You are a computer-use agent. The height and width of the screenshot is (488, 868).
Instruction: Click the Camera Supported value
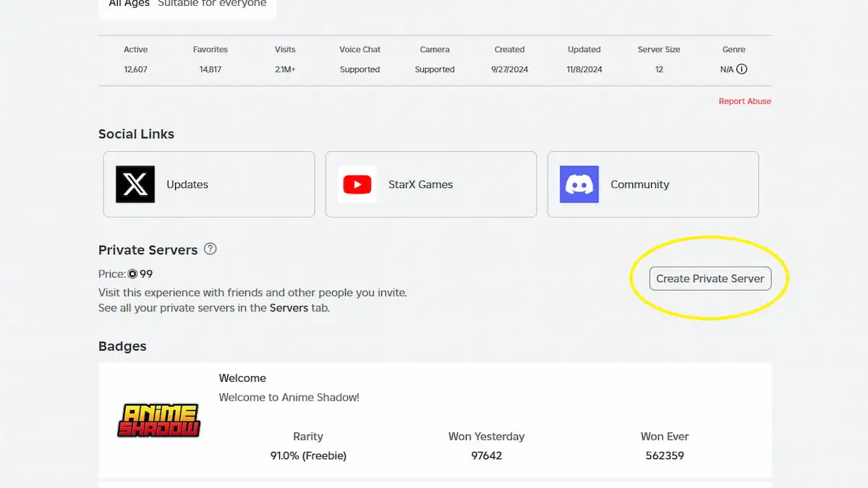coord(435,69)
